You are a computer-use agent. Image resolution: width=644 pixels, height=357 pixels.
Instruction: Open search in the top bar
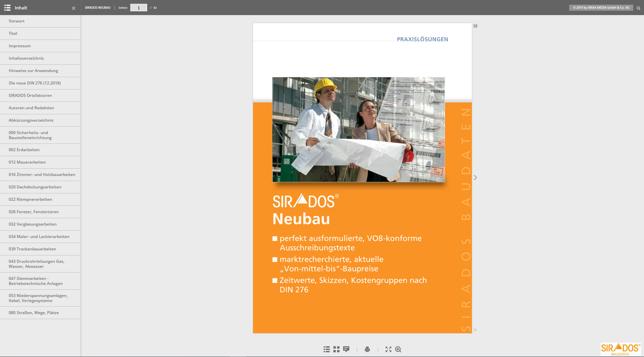pyautogui.click(x=638, y=8)
